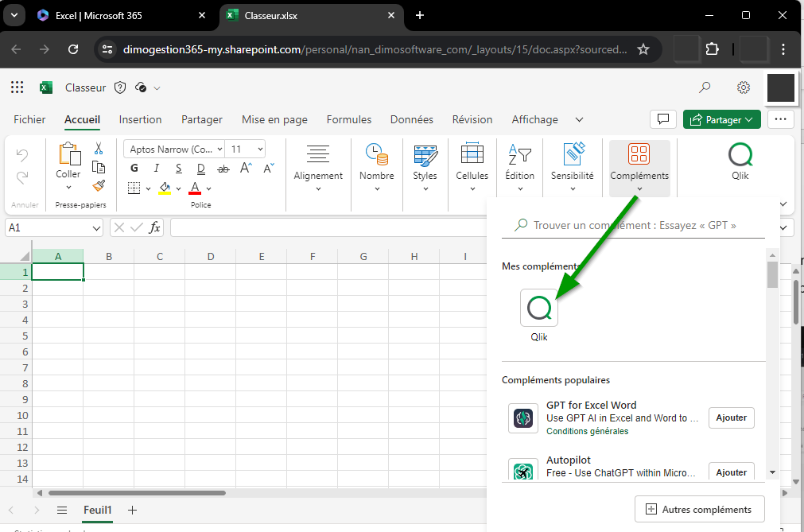Viewport: 804px width, 532px height.
Task: Open the all sheets list icon
Action: (x=62, y=510)
